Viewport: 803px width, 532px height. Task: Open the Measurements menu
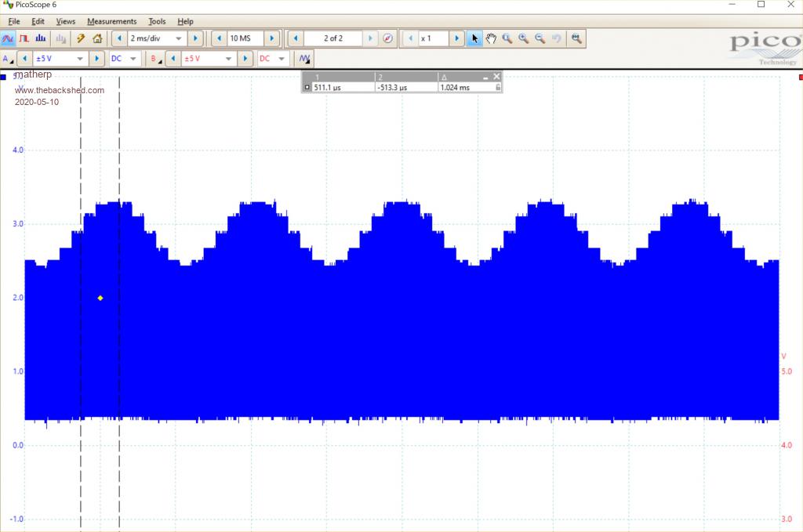click(x=111, y=21)
